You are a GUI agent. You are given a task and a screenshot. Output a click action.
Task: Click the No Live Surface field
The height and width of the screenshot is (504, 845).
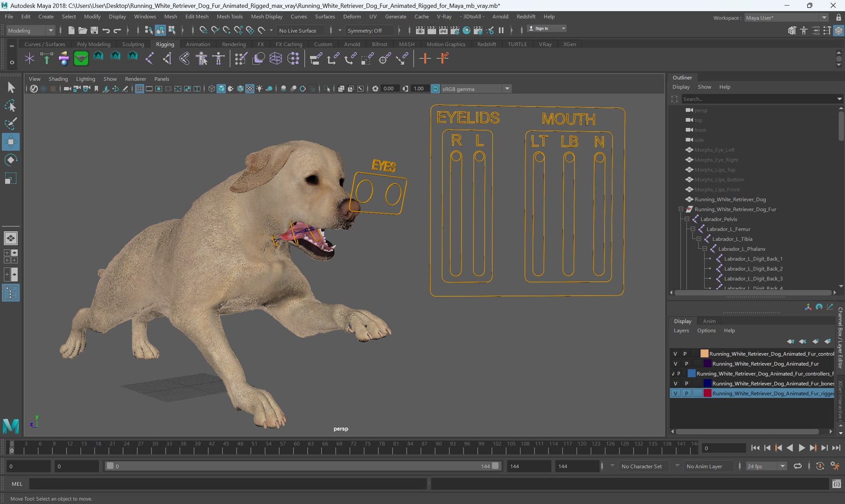coord(301,30)
